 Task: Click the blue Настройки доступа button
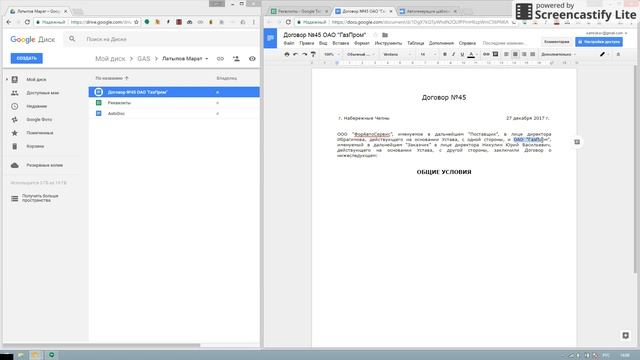[599, 42]
